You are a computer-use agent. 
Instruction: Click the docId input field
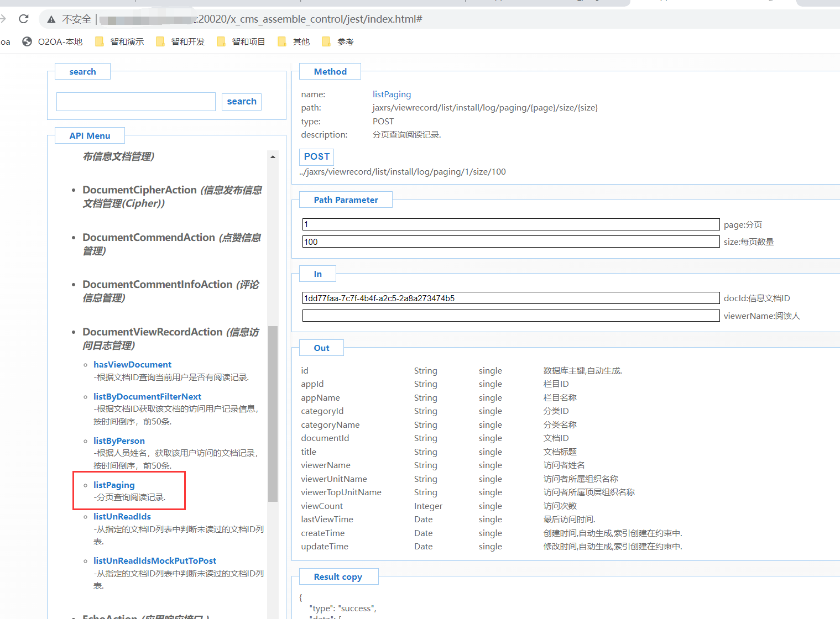(510, 298)
